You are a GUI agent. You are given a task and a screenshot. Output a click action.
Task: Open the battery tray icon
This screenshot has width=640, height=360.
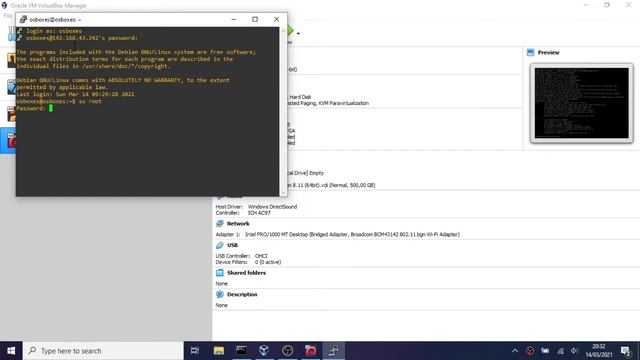pos(545,351)
